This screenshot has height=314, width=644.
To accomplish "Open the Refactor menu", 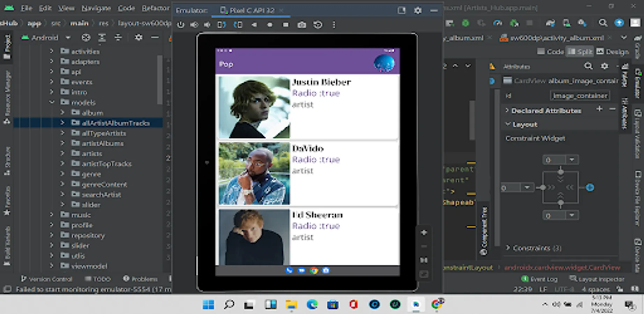I will (155, 8).
